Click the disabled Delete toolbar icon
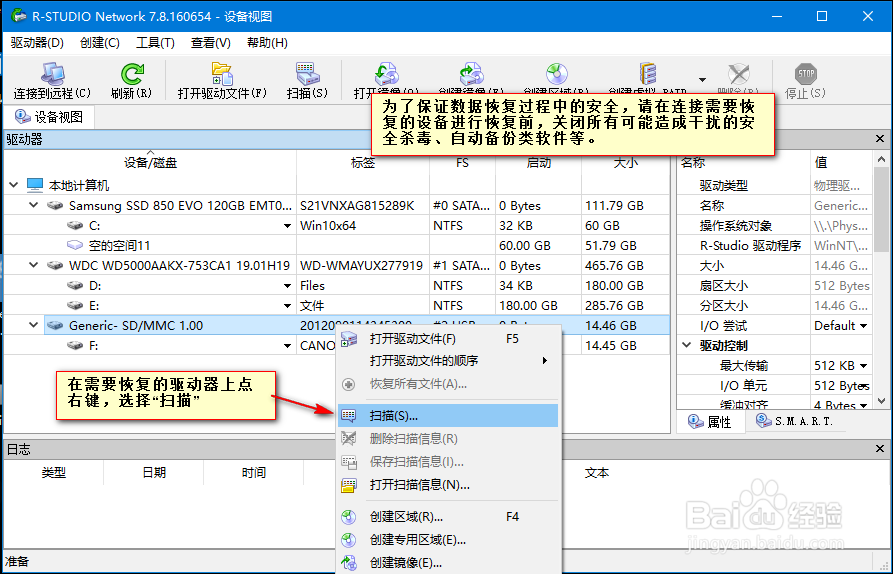893x574 pixels. [x=739, y=74]
